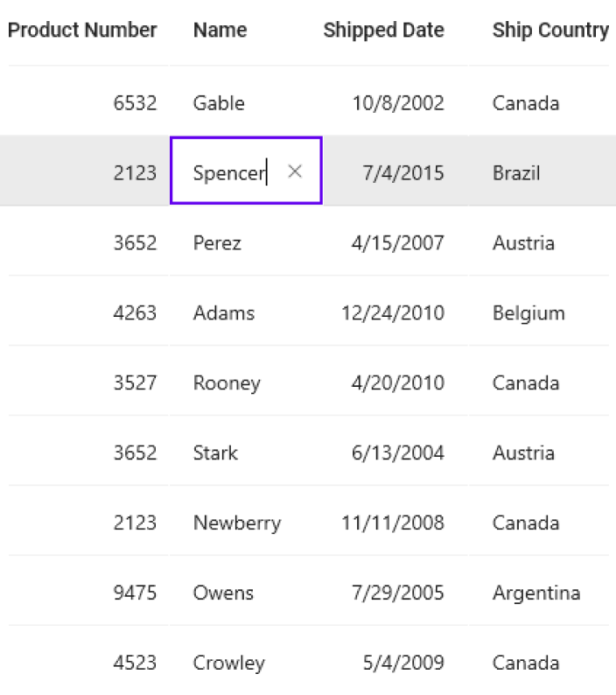The width and height of the screenshot is (616, 695).
Task: Select the Gable name cell
Action: click(219, 103)
